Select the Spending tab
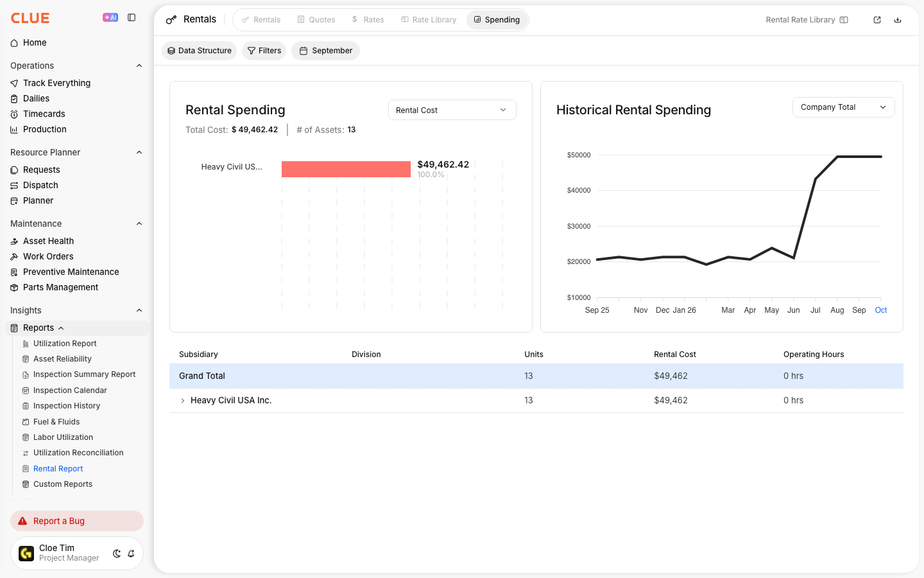The width and height of the screenshot is (924, 578). pyautogui.click(x=497, y=20)
